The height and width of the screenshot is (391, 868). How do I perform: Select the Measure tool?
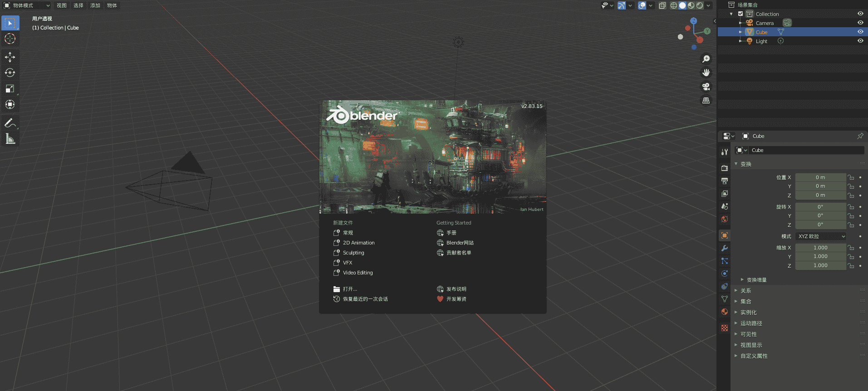pos(10,139)
